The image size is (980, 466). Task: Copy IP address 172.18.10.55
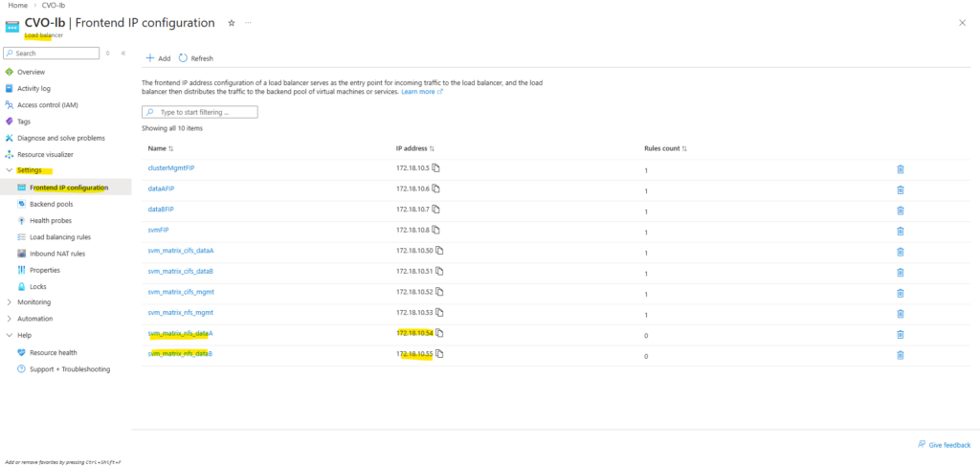pyautogui.click(x=439, y=353)
